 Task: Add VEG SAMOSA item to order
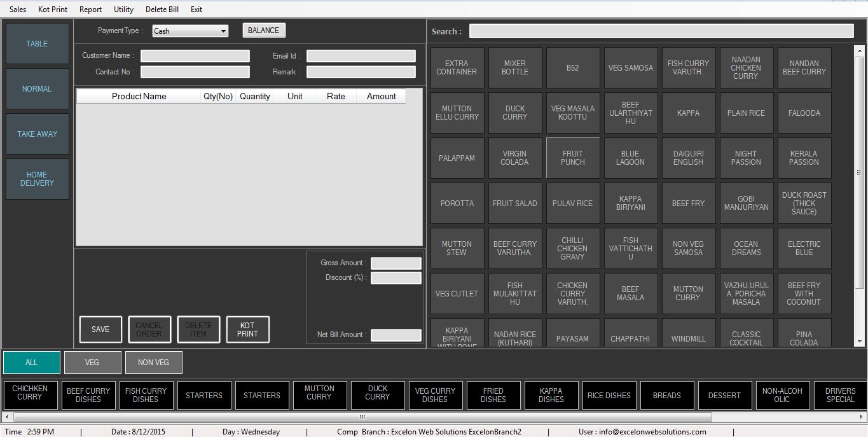(630, 68)
